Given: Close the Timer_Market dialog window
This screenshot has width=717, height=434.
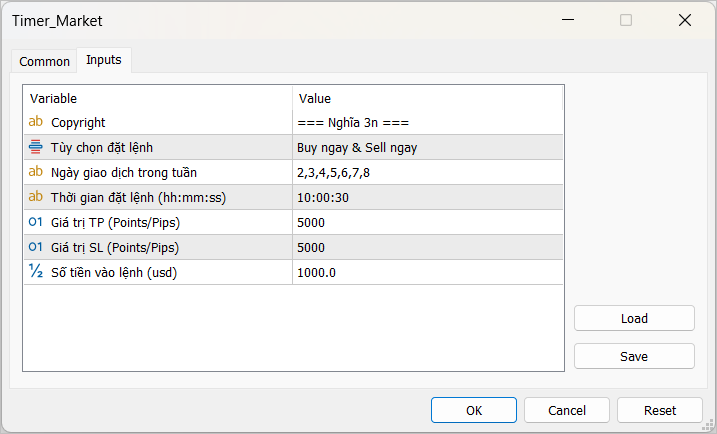Looking at the screenshot, I should click(x=685, y=20).
